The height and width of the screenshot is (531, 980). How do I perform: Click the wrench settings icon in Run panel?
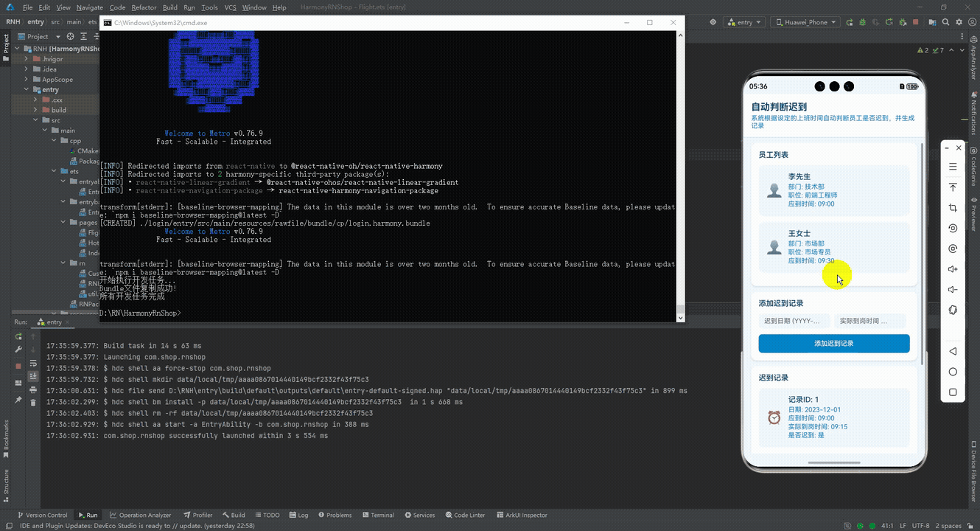(x=18, y=350)
